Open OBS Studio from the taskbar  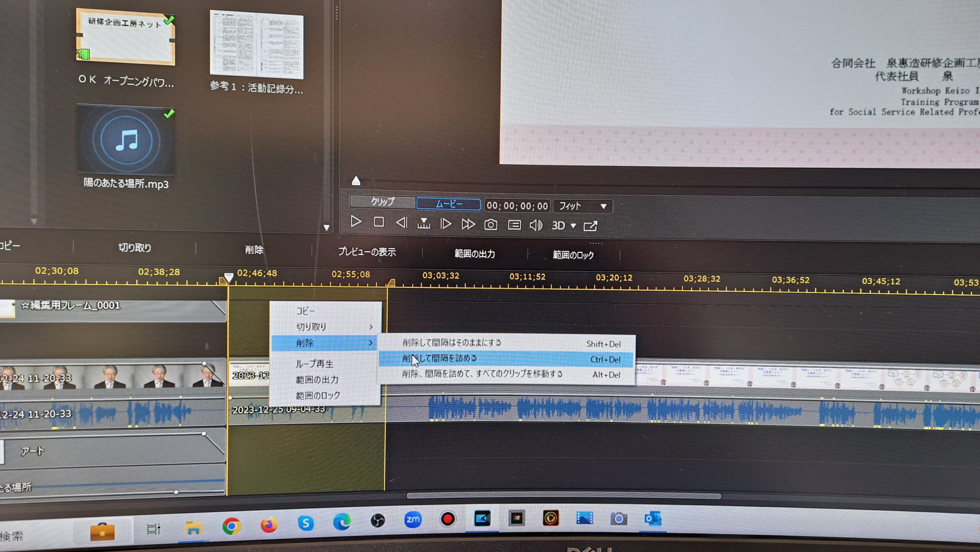tap(377, 521)
